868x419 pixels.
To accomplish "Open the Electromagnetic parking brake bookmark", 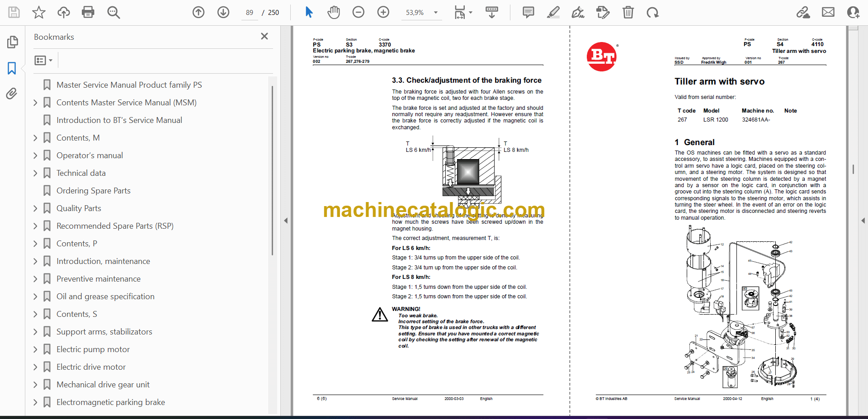I will 110,402.
